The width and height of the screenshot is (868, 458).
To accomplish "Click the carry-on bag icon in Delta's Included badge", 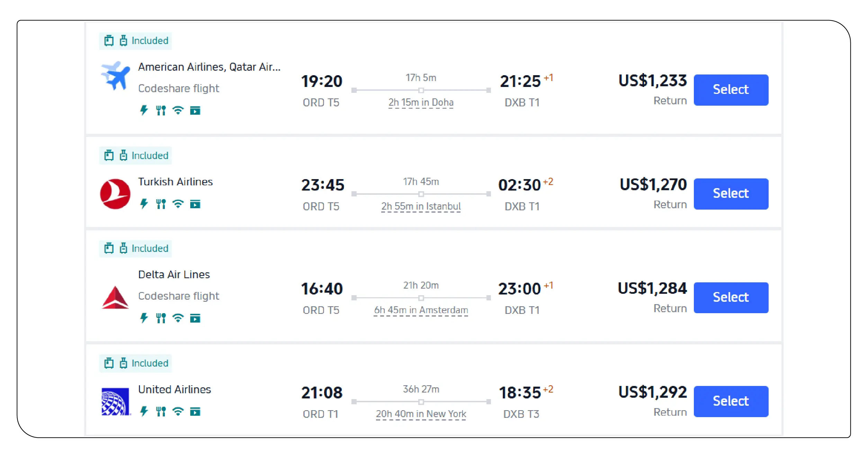I will [109, 248].
